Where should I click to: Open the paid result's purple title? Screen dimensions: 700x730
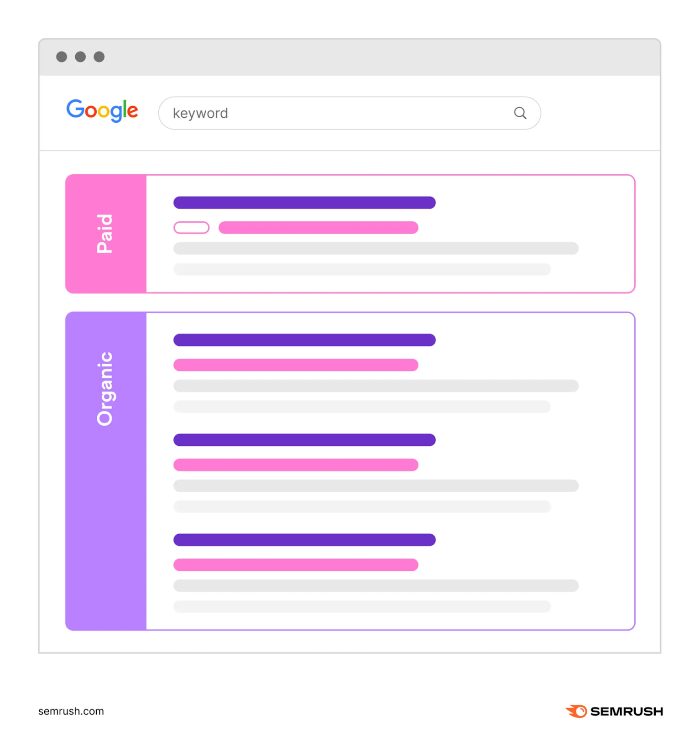tap(304, 203)
